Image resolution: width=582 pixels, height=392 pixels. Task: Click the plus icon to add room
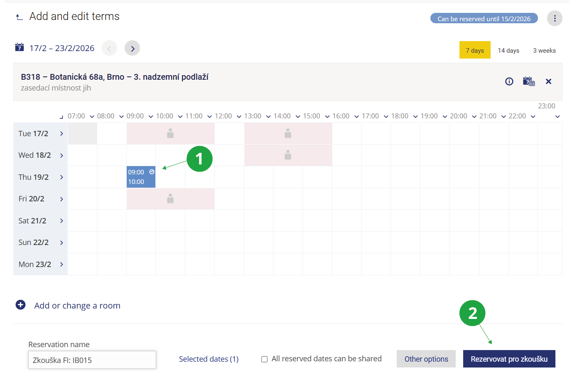tap(20, 305)
